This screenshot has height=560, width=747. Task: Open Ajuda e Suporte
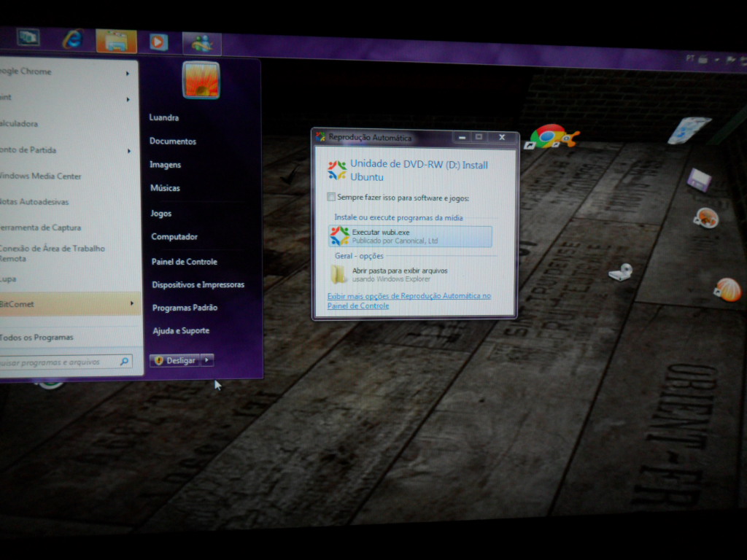click(x=181, y=330)
